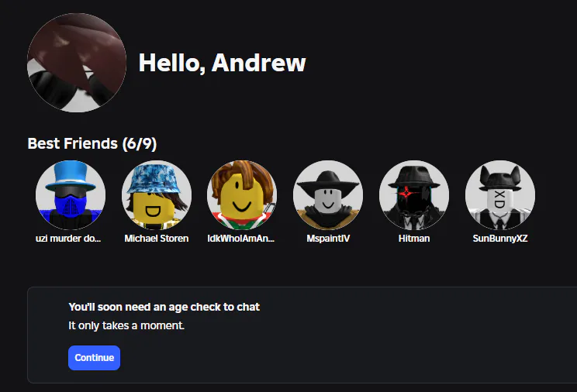The height and width of the screenshot is (392, 577).
Task: Click the age check to chat headline
Action: tap(164, 307)
